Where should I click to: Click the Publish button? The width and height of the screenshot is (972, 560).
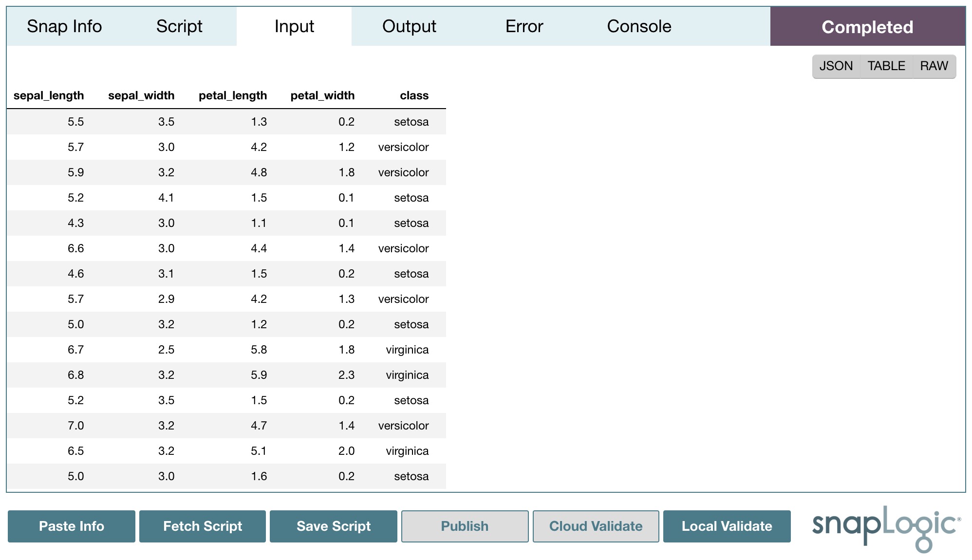tap(465, 526)
